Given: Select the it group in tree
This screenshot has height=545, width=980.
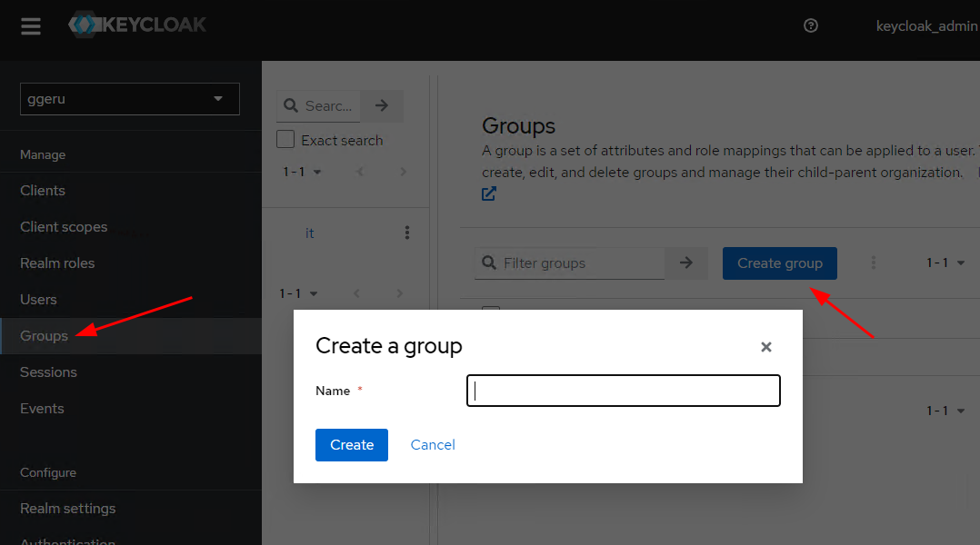Looking at the screenshot, I should tap(310, 233).
